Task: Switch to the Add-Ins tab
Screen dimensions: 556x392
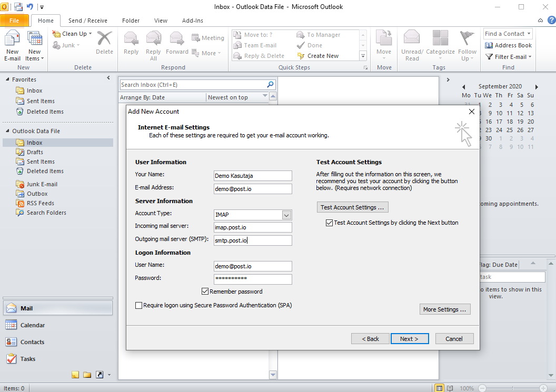Action: [193, 21]
